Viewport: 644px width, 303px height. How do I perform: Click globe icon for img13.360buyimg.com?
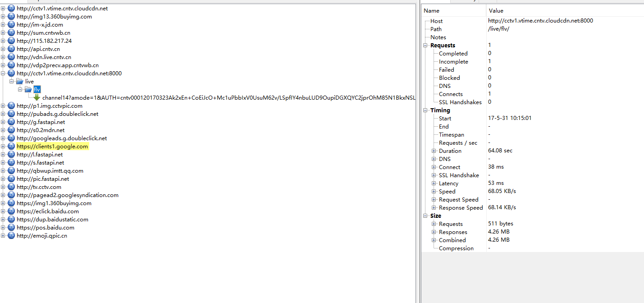pyautogui.click(x=11, y=17)
